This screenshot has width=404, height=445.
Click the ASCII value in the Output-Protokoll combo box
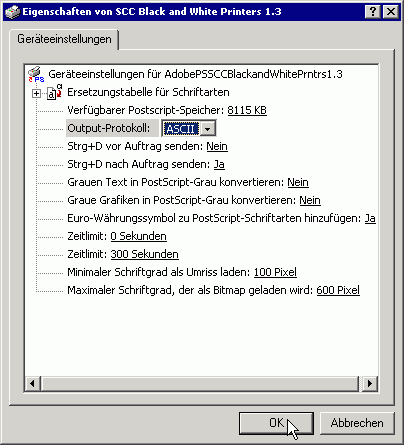coord(181,128)
